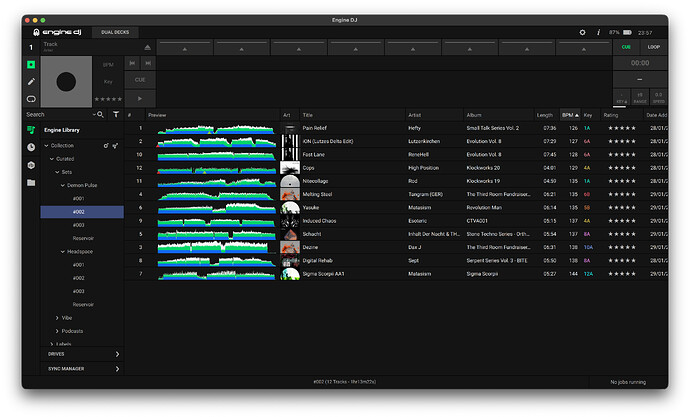Open the history clock icon in sidebar
Viewport: 690px width, 417px height.
coord(31,147)
